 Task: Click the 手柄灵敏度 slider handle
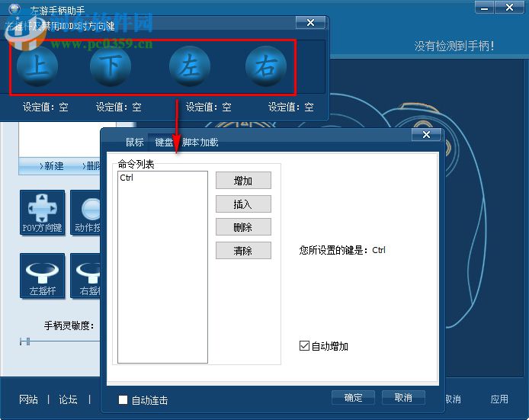pyautogui.click(x=27, y=342)
